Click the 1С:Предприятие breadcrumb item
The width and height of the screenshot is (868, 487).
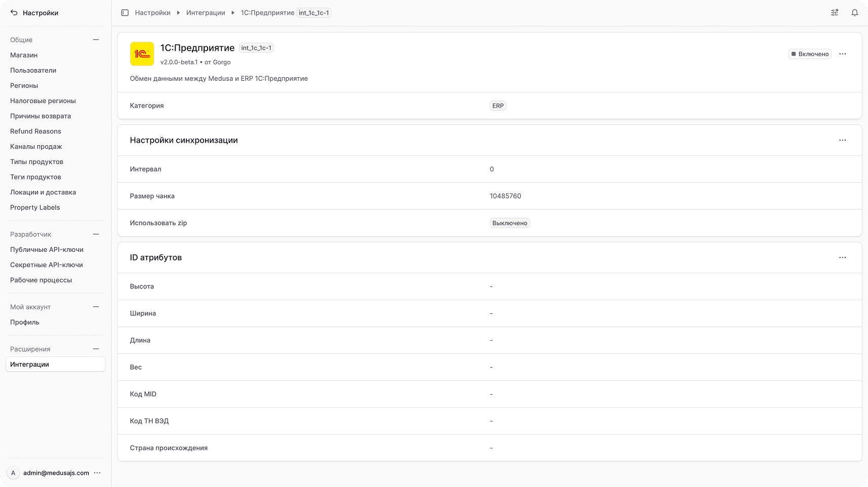pyautogui.click(x=268, y=13)
